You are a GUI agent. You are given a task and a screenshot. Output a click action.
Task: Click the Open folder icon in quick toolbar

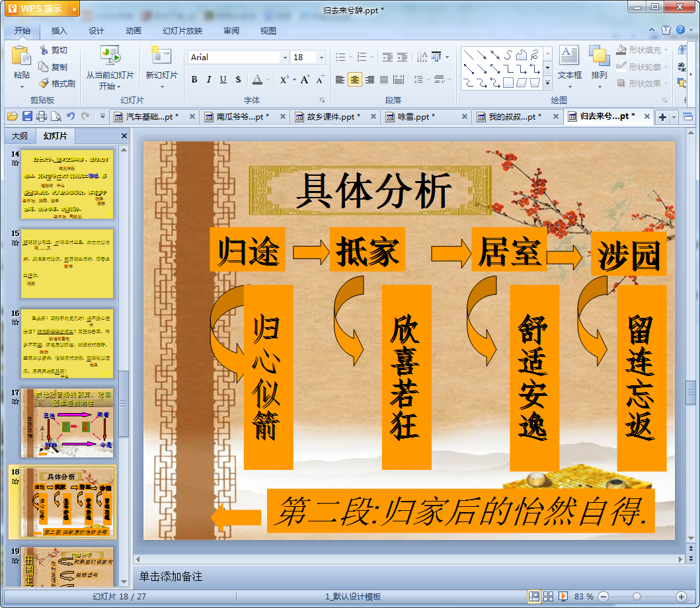pyautogui.click(x=13, y=116)
